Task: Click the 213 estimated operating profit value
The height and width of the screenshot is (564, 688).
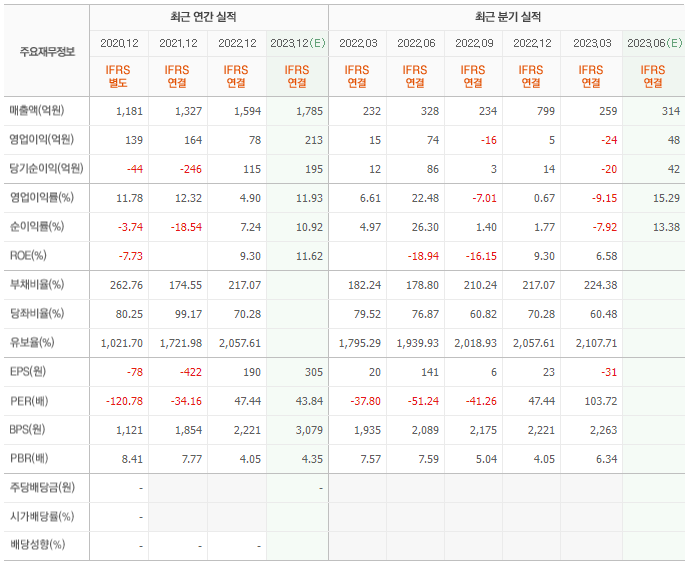Action: pyautogui.click(x=314, y=140)
